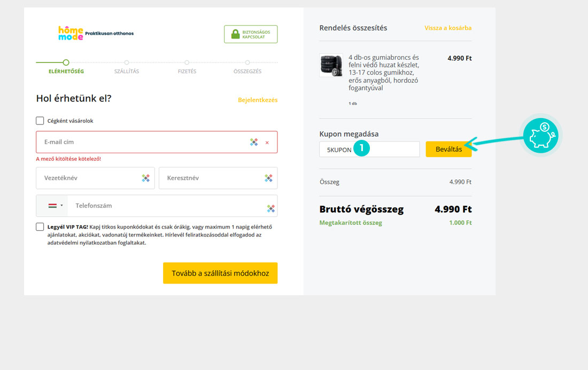Click the piggy bank savings icon
Screen dimensions: 588x370
coord(540,136)
